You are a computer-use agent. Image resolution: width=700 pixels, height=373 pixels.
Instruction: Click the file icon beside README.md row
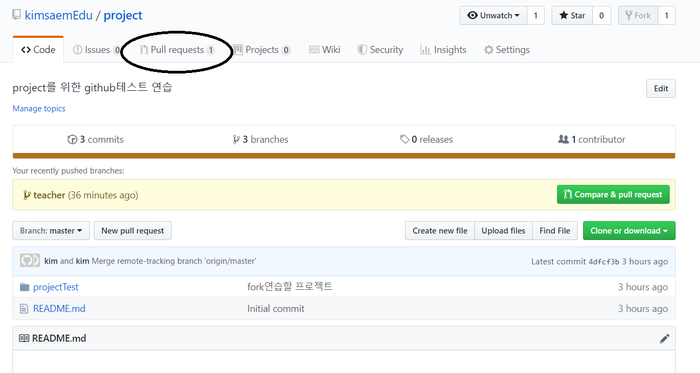point(24,309)
